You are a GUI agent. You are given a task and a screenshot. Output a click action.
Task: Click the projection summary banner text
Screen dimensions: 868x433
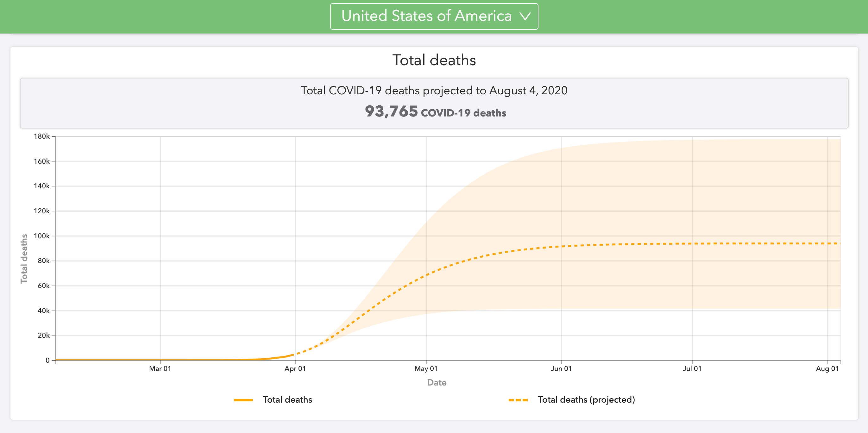tap(434, 91)
